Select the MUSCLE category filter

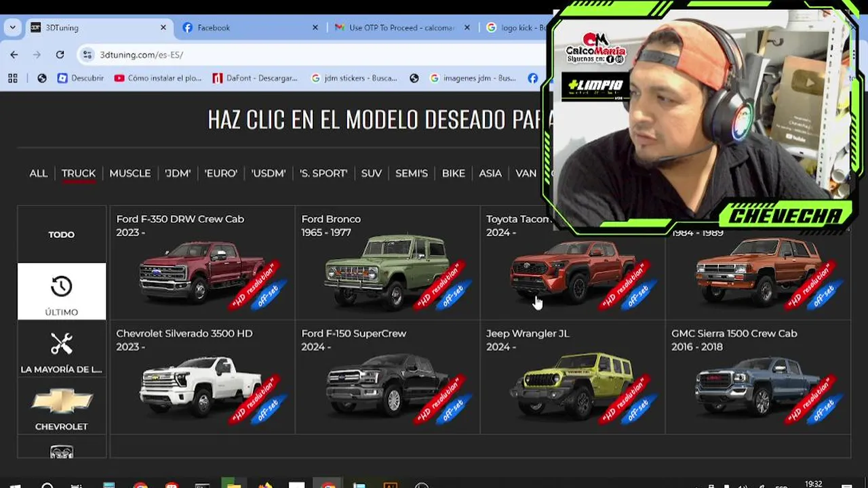coord(130,174)
